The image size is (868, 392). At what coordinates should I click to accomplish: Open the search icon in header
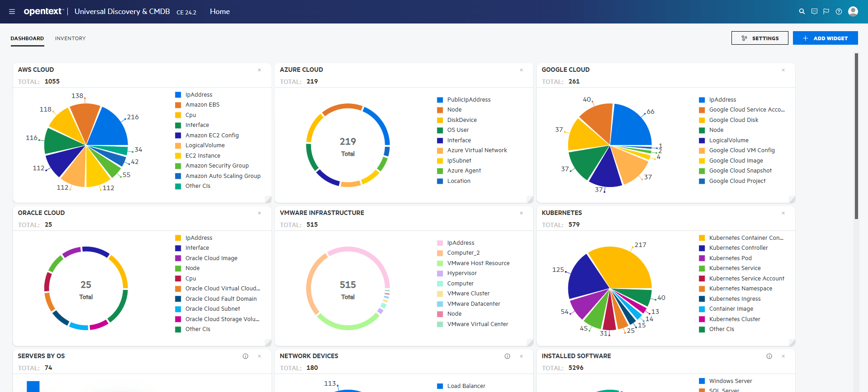pos(802,12)
